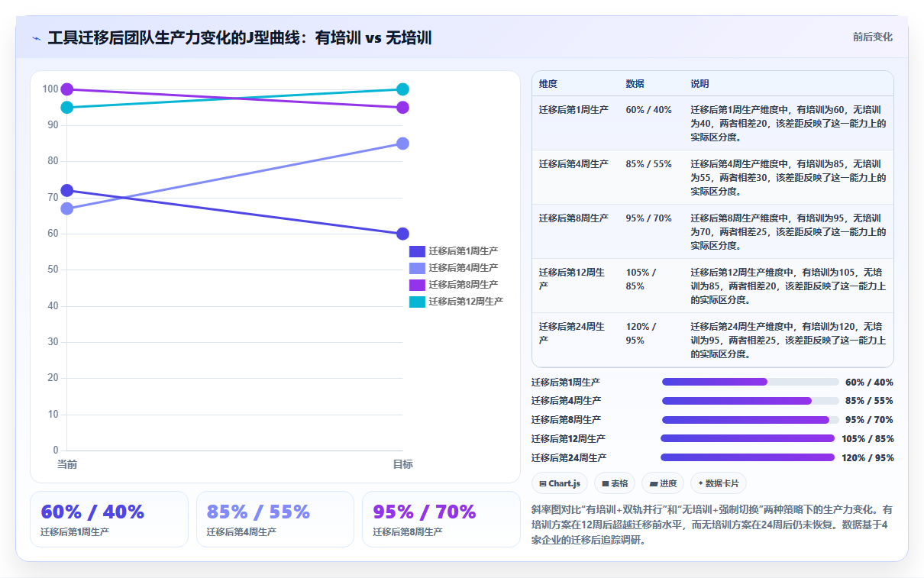Select table cell 85% / 55%

[648, 164]
